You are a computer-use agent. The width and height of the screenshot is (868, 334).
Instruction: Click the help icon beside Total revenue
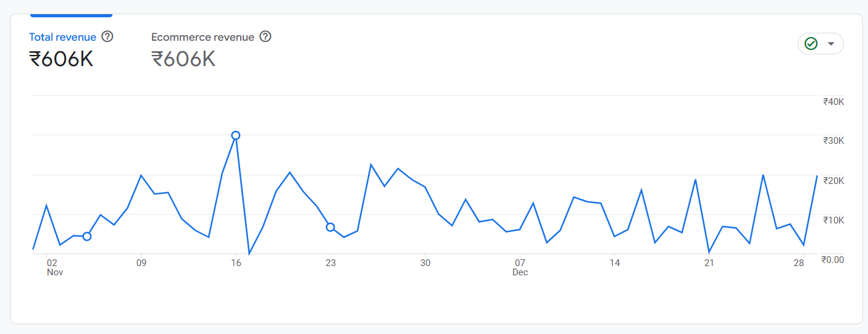pos(107,36)
